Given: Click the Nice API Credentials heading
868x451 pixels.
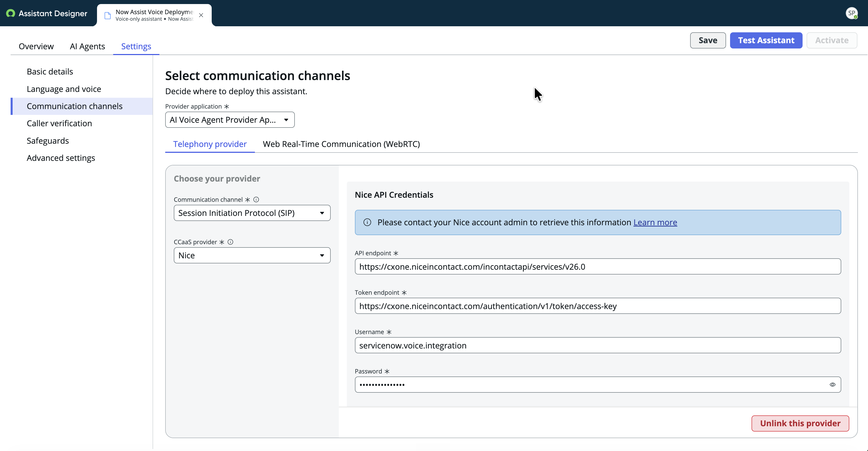Looking at the screenshot, I should [394, 195].
